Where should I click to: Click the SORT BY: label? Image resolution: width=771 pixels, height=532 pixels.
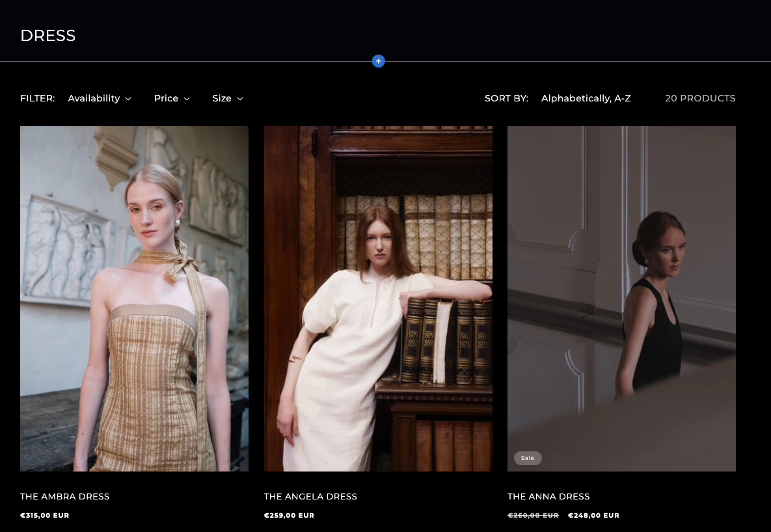(506, 98)
